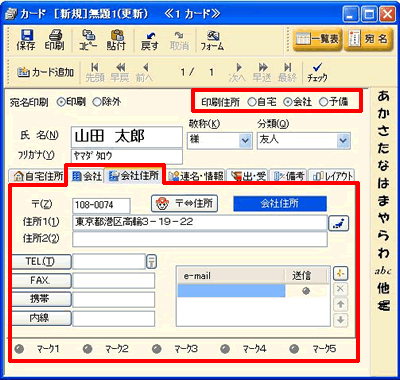The width and height of the screenshot is (400, 380).
Task: Toggle the 送信 dot in e-mail row
Action: (306, 291)
